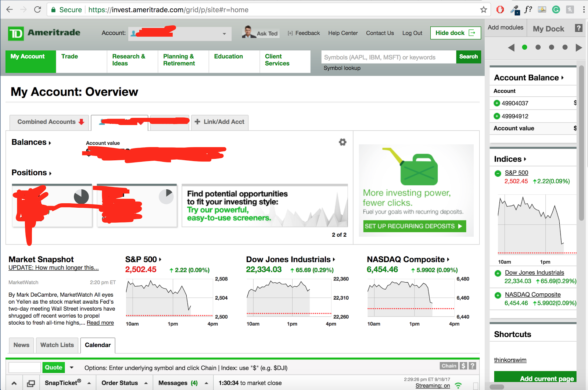Click the dock horizontal scrollbar at bottom
This screenshot has width=588, height=390.
pos(497,387)
